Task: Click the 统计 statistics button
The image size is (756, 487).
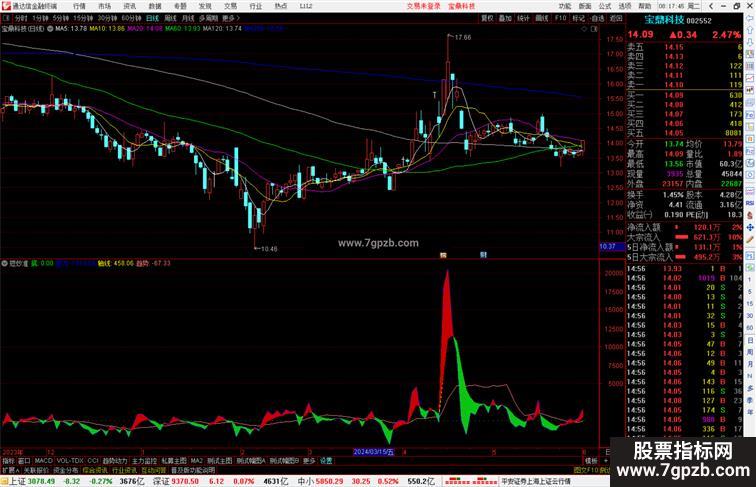Action: 523,18
